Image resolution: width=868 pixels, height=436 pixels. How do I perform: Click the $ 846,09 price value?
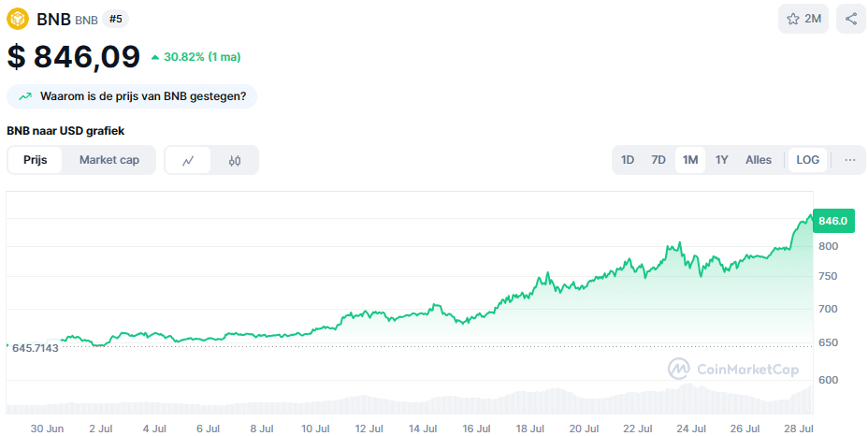pos(74,56)
